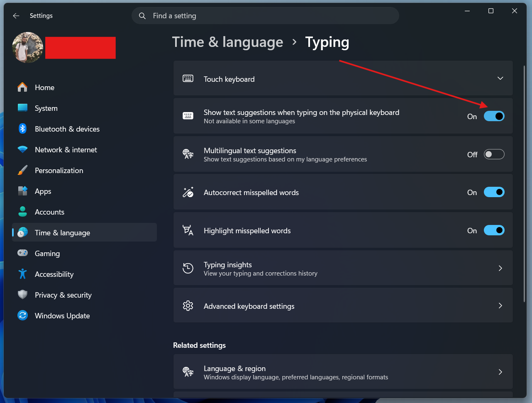Switch off Highlight misspelled words toggle
This screenshot has height=403, width=532.
(494, 230)
